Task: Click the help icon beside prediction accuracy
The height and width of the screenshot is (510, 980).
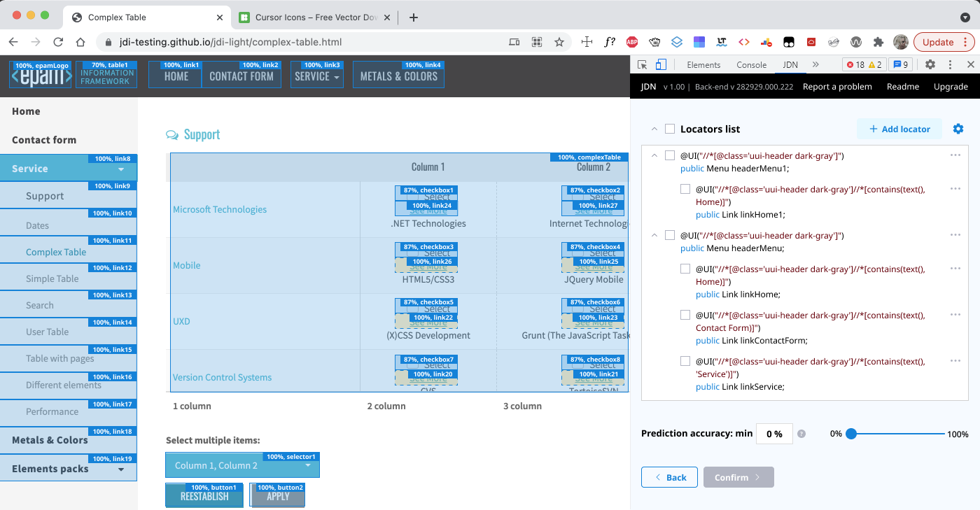Action: 801,434
